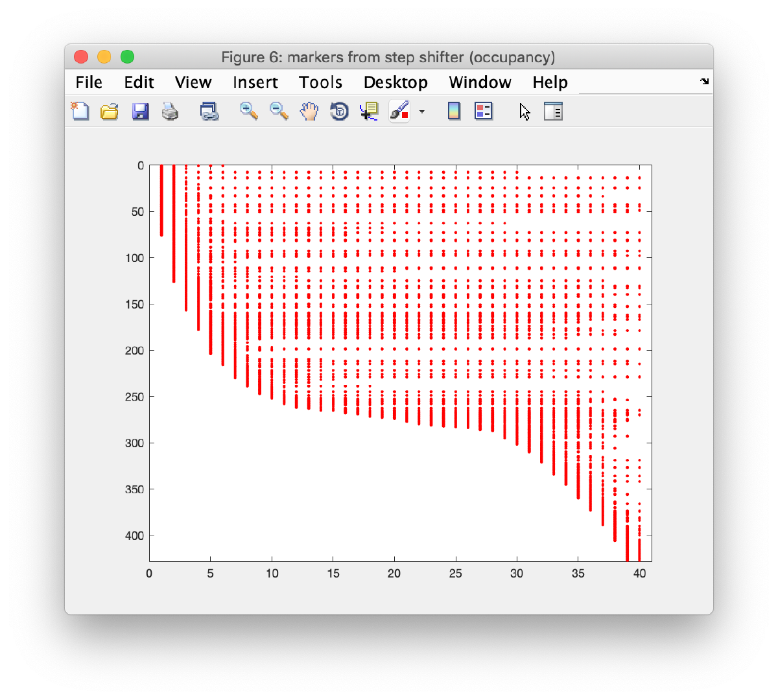The image size is (778, 700).
Task: Open the Desktop menu
Action: [x=395, y=82]
